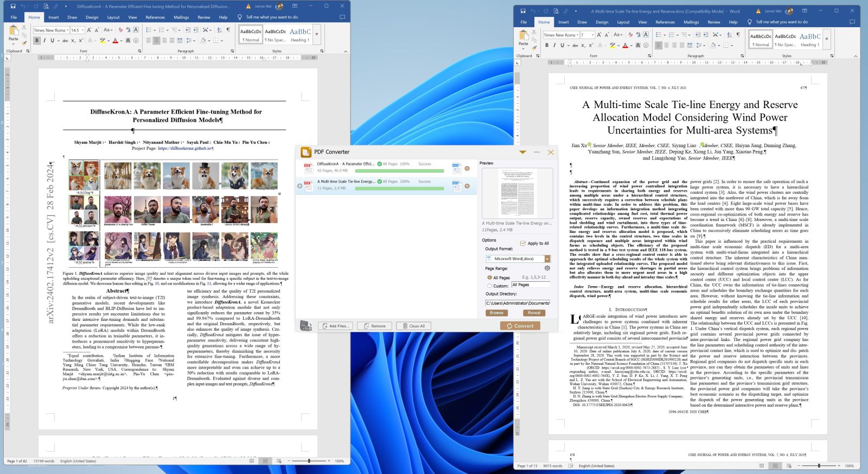Screen dimensions: 868x474
Task: Toggle Bold in Multi-time Scale Word ribbon
Action: (x=547, y=45)
